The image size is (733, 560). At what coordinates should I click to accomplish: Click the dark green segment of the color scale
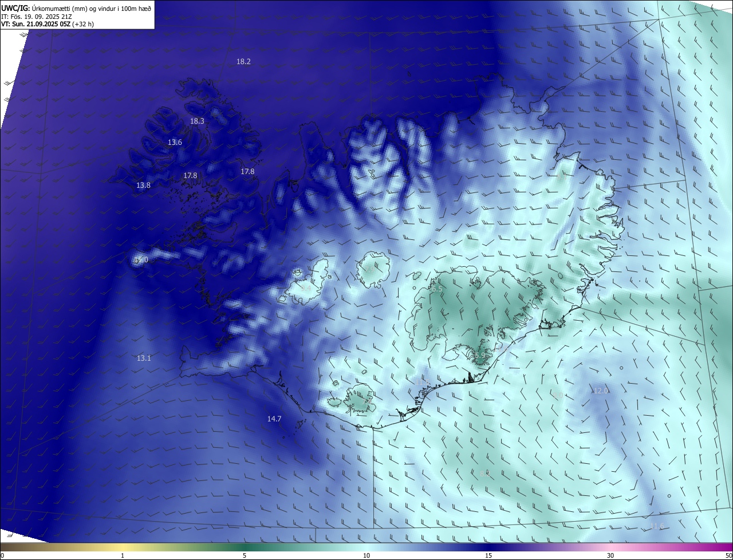[x=245, y=547]
